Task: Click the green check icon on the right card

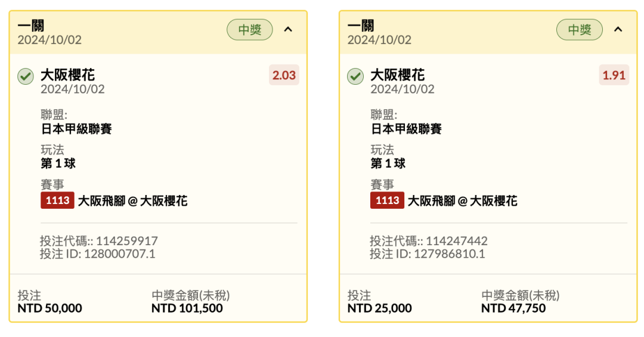Action: click(x=355, y=76)
